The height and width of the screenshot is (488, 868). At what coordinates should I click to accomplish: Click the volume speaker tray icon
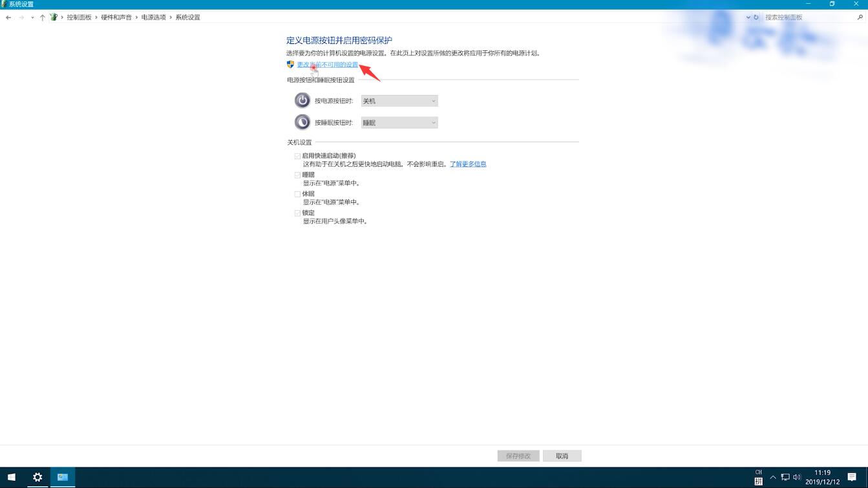(797, 477)
